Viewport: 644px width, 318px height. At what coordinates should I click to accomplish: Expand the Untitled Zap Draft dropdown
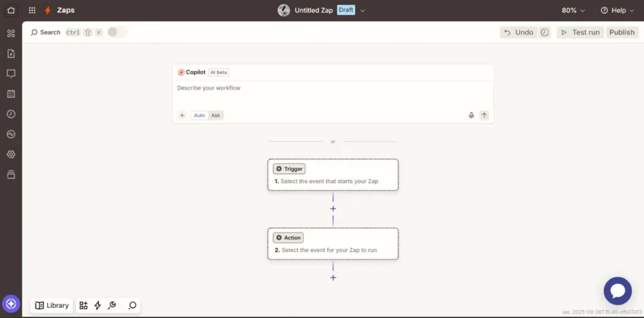(x=363, y=11)
